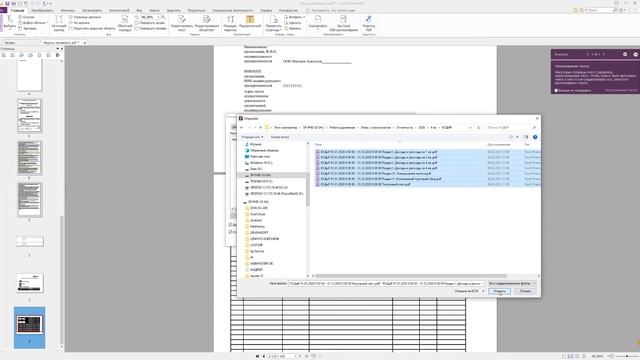Open the Комментарий ribbon tab
This screenshot has width=640, height=360.
119,10
